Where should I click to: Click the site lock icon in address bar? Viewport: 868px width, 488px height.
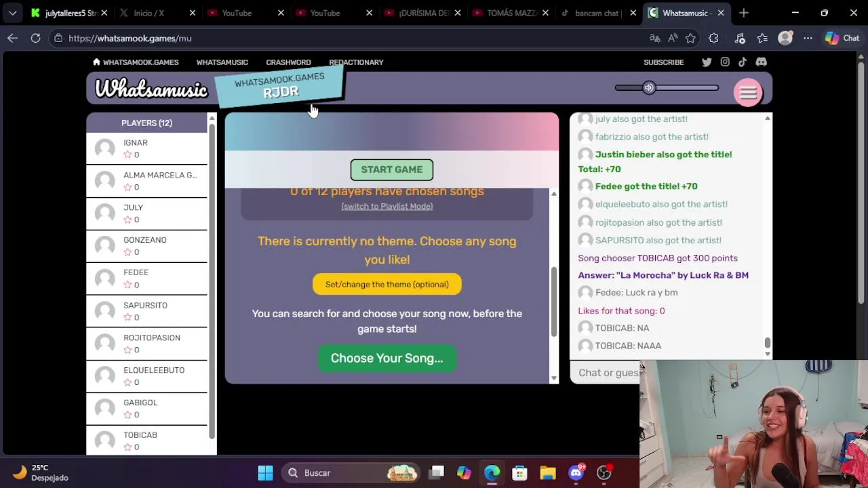(58, 39)
